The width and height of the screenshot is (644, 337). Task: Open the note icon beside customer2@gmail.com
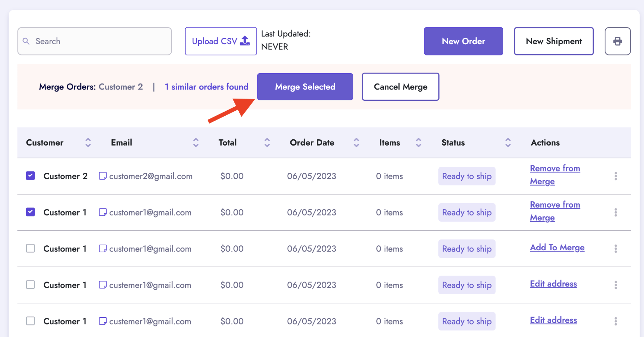coord(102,176)
